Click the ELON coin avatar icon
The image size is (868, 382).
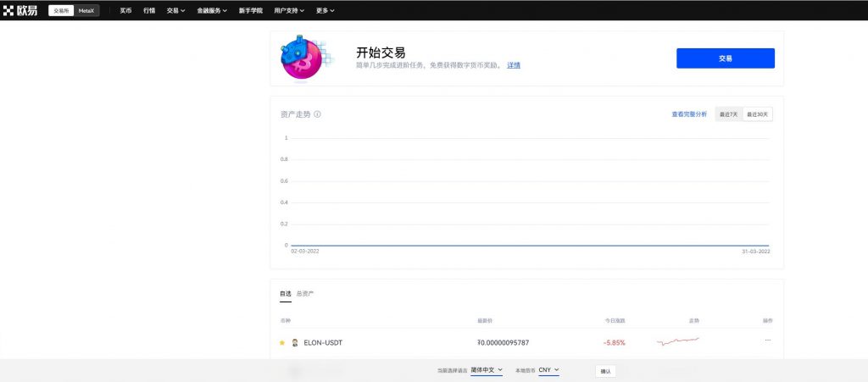(x=295, y=343)
